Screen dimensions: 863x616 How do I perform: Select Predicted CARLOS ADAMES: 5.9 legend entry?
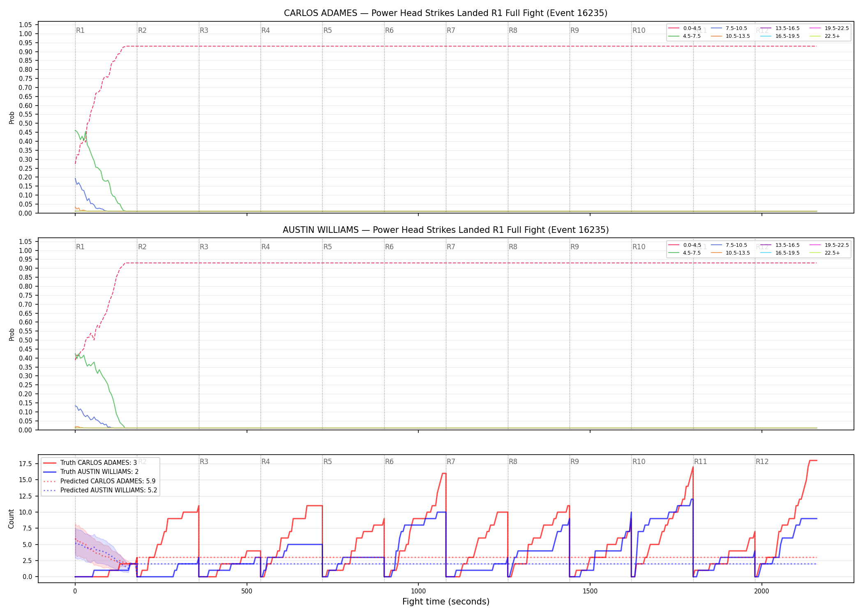[99, 481]
